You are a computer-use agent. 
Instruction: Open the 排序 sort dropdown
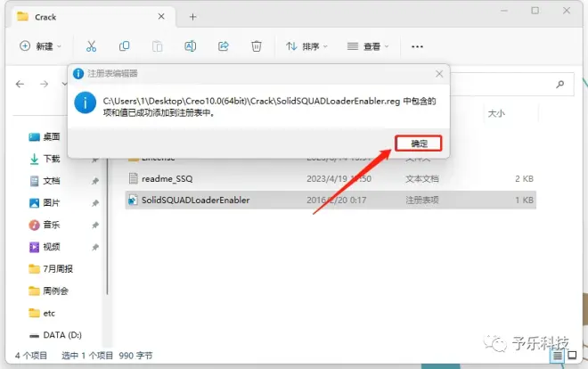[306, 46]
